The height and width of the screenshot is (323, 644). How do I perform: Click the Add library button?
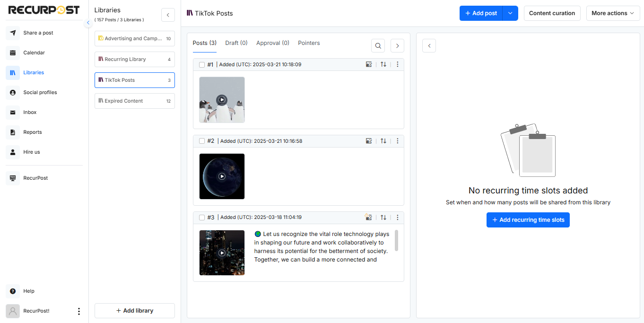pyautogui.click(x=134, y=310)
